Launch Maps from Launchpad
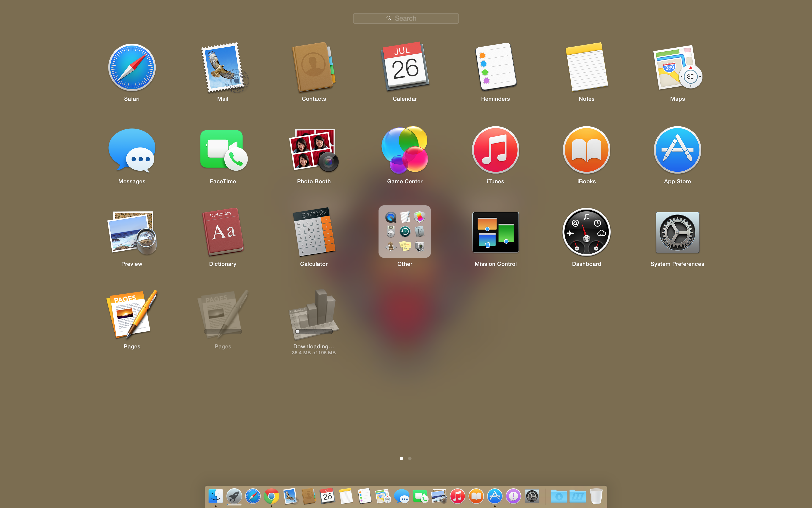Viewport: 812px width, 508px height. (x=678, y=68)
